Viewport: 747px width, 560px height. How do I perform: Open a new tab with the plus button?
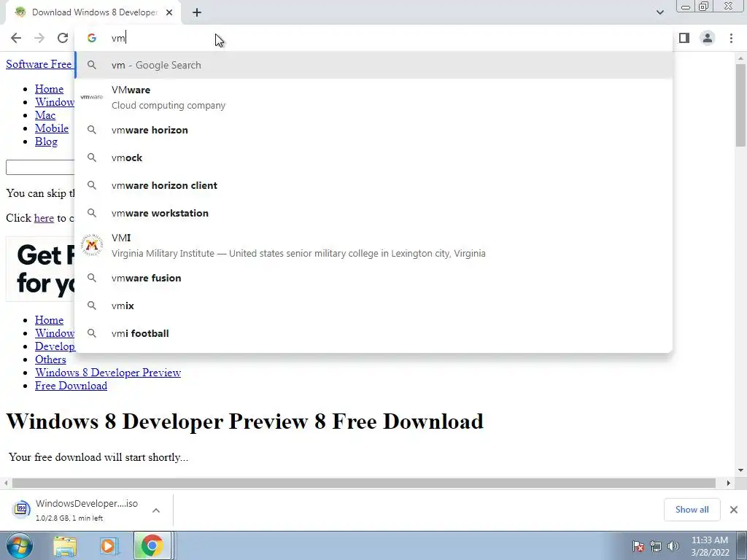click(x=197, y=13)
